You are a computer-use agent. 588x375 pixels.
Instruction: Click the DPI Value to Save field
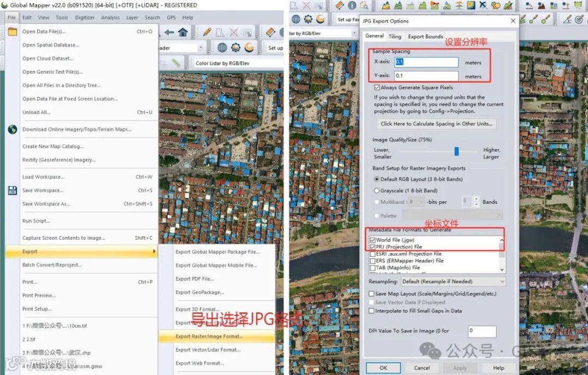[482, 331]
